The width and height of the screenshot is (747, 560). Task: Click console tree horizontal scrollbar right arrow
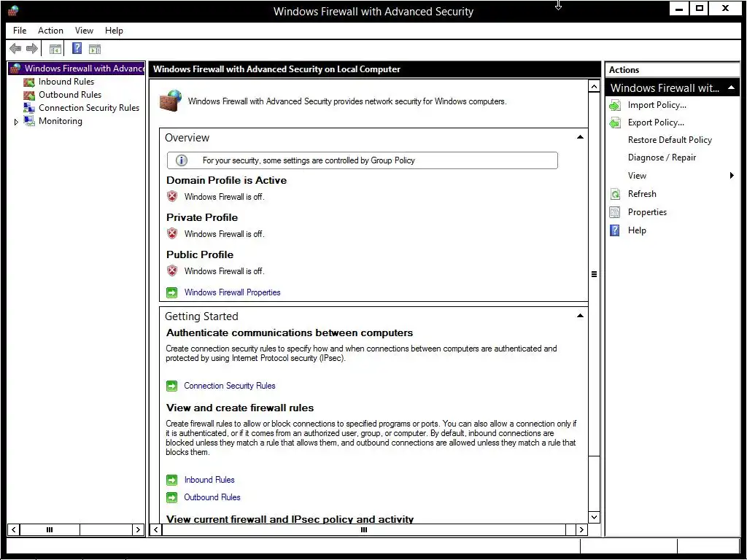[x=138, y=529]
